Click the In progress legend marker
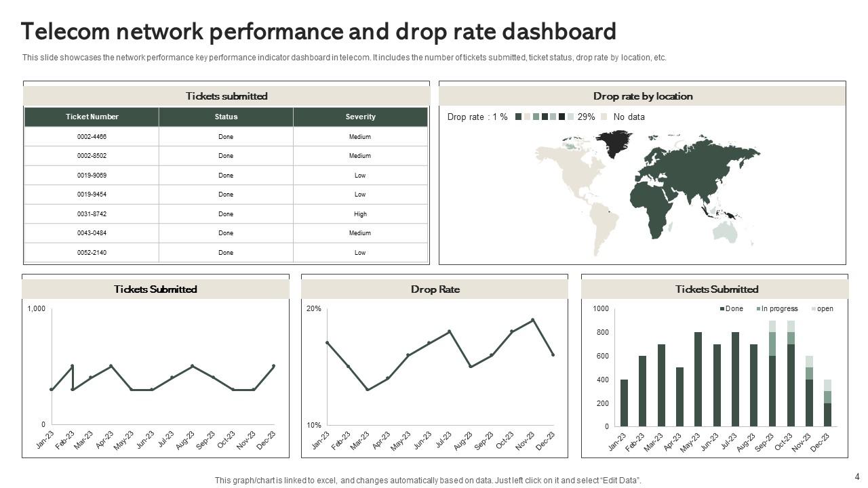 (x=758, y=309)
